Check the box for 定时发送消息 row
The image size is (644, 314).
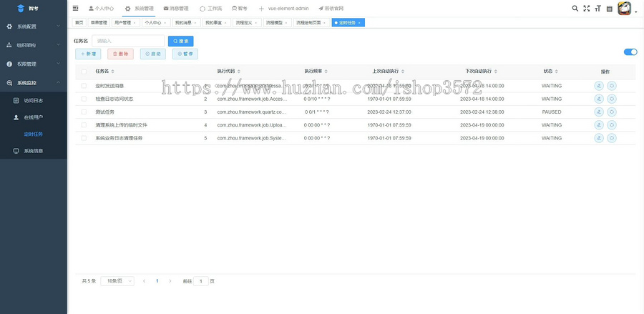[84, 86]
